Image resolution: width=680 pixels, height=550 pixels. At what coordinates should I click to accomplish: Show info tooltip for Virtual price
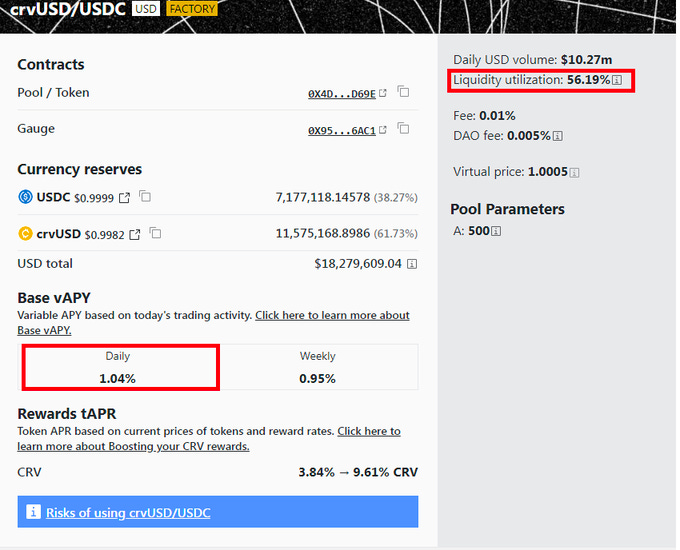pos(574,173)
